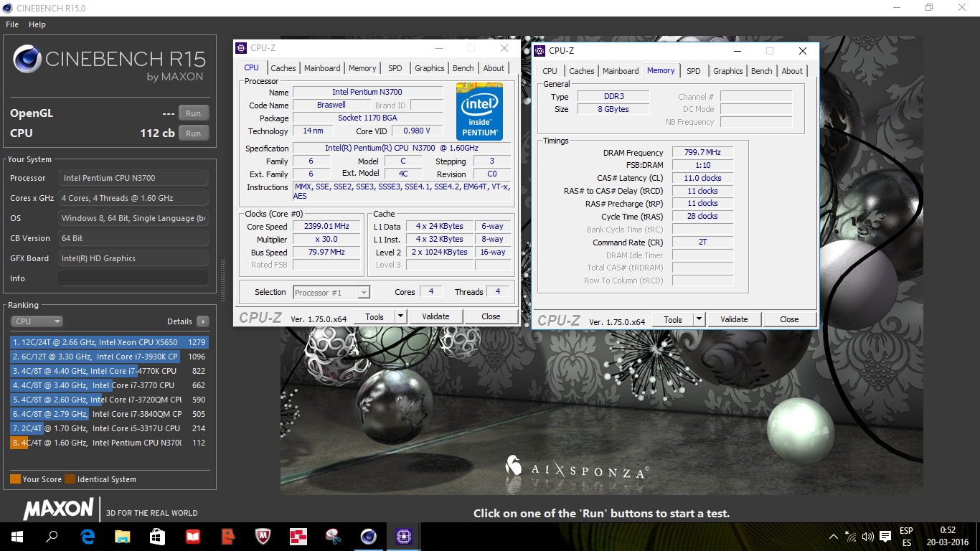Click Core Speed value 2399.01 MHz

coord(327,227)
